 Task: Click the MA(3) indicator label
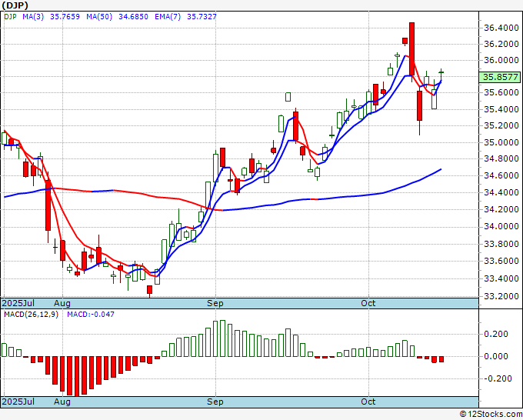tap(33, 16)
